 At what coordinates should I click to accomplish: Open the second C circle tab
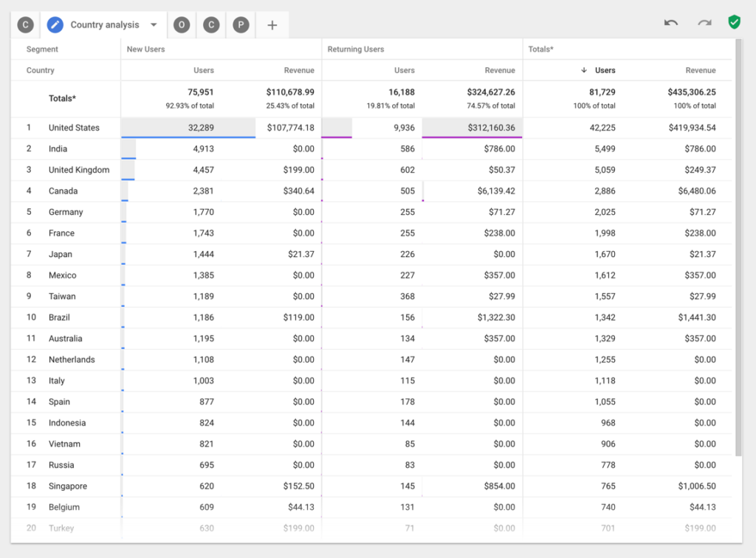211,25
